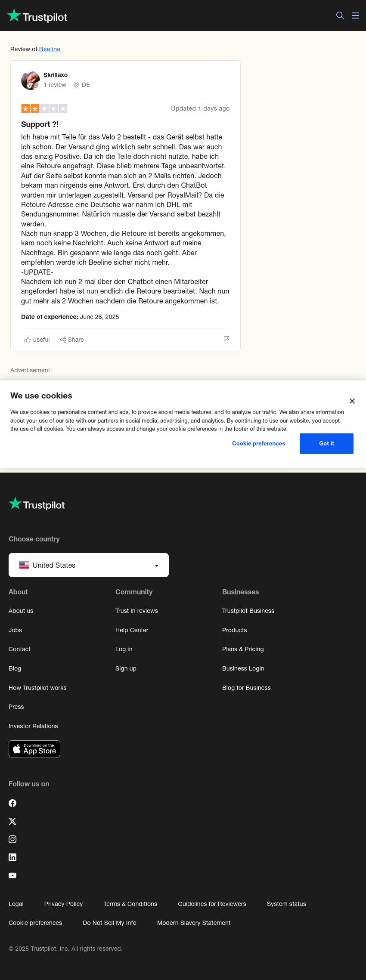Open the Investor Relations link
This screenshot has width=366, height=980.
tap(33, 726)
